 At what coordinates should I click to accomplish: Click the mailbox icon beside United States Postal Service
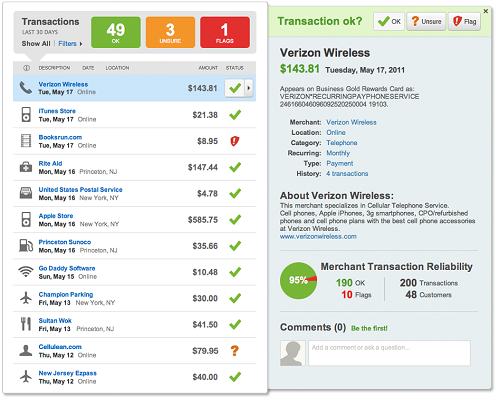26,193
